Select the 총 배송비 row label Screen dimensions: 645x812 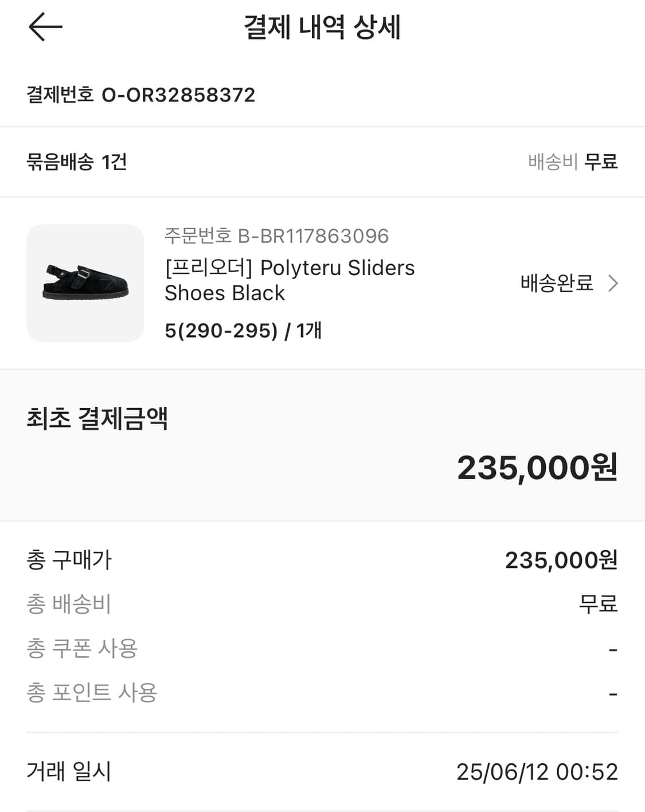click(69, 604)
